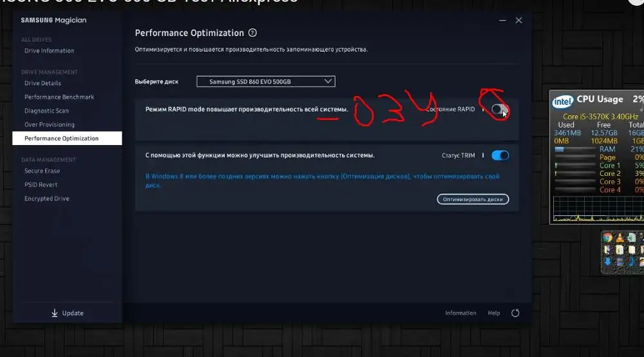This screenshot has width=644, height=357.
Task: Open Drive Details section
Action: point(43,83)
